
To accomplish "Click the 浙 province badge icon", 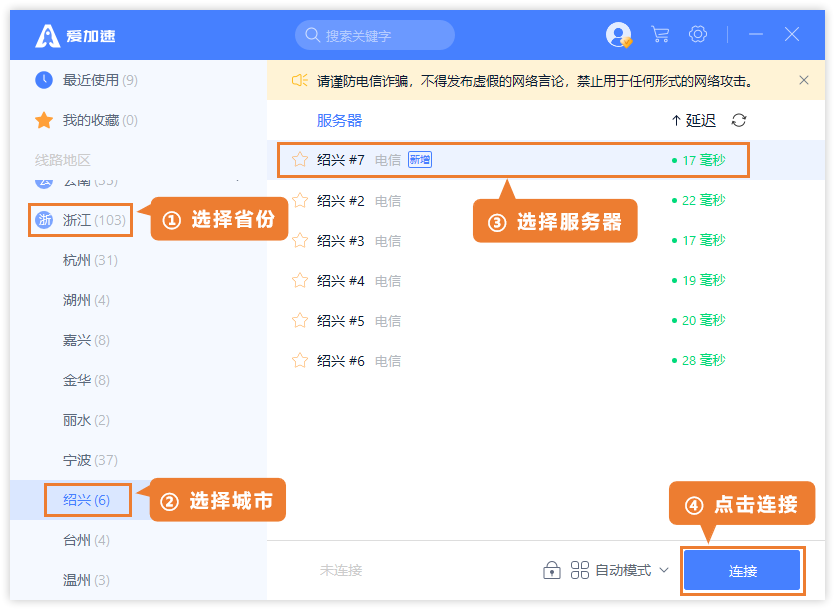I will pos(44,219).
